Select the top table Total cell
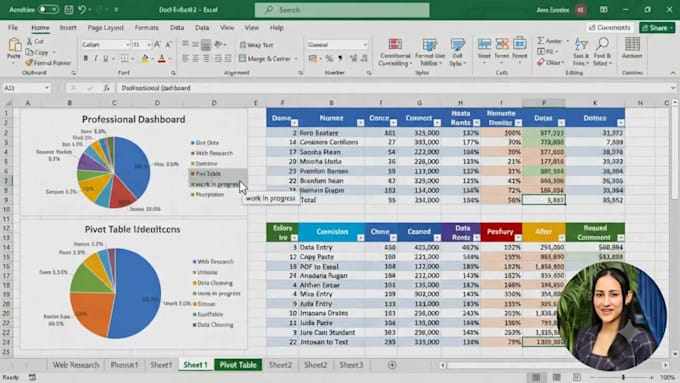 point(332,200)
